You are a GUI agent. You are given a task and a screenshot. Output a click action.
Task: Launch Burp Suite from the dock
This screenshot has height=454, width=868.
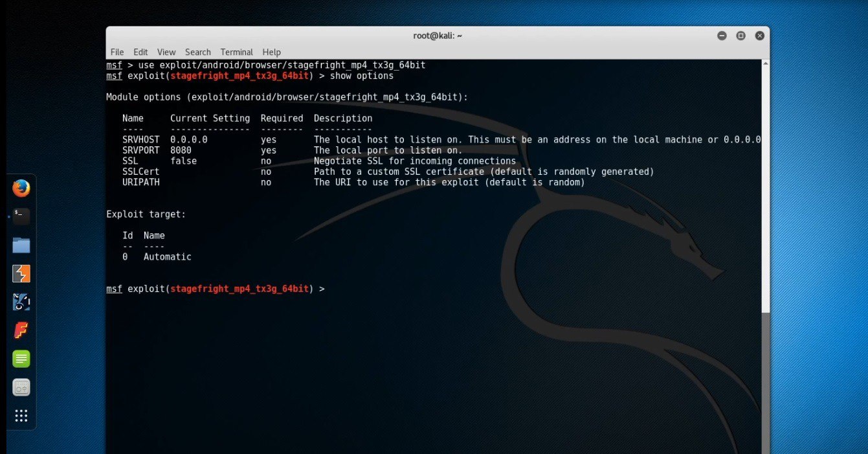pos(21,273)
